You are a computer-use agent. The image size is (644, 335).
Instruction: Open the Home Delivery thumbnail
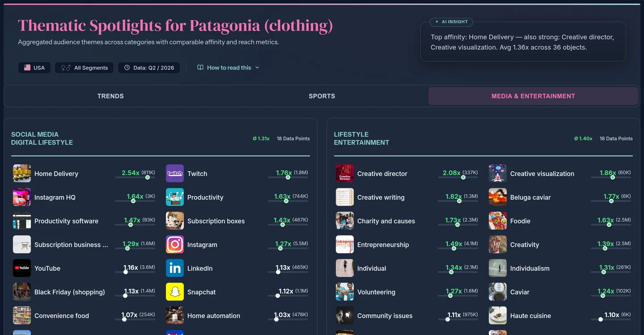tap(22, 173)
